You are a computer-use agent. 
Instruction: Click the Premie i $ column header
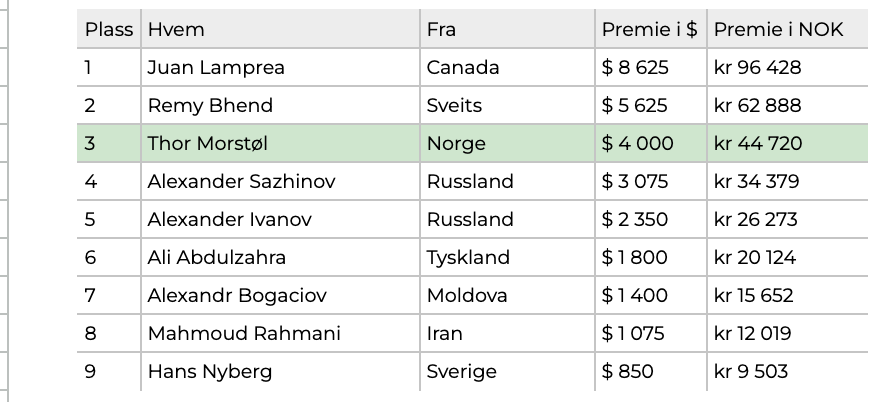(x=651, y=29)
